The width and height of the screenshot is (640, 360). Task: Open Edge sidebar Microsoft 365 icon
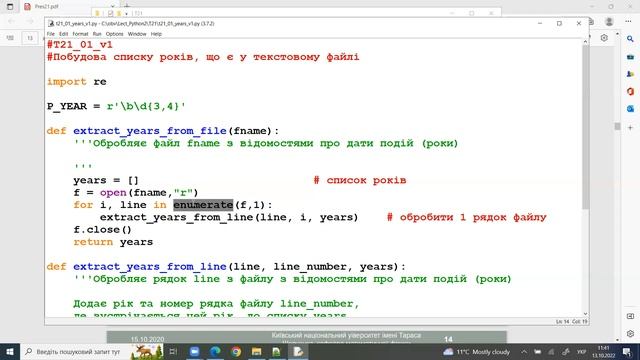pyautogui.click(x=630, y=91)
